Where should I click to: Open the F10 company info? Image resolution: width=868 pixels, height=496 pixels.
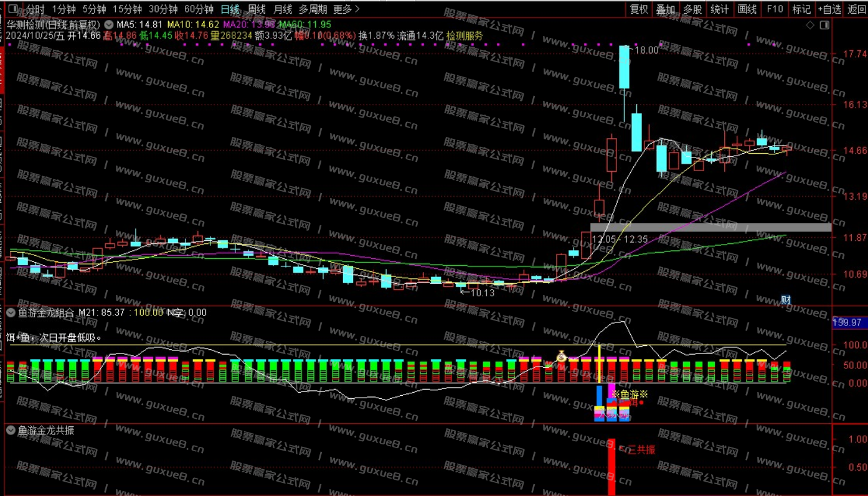click(x=775, y=9)
